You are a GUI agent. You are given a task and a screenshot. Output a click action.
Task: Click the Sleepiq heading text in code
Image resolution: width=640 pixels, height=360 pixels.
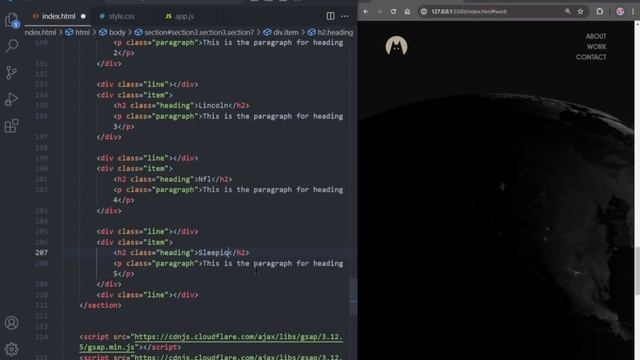coord(214,253)
